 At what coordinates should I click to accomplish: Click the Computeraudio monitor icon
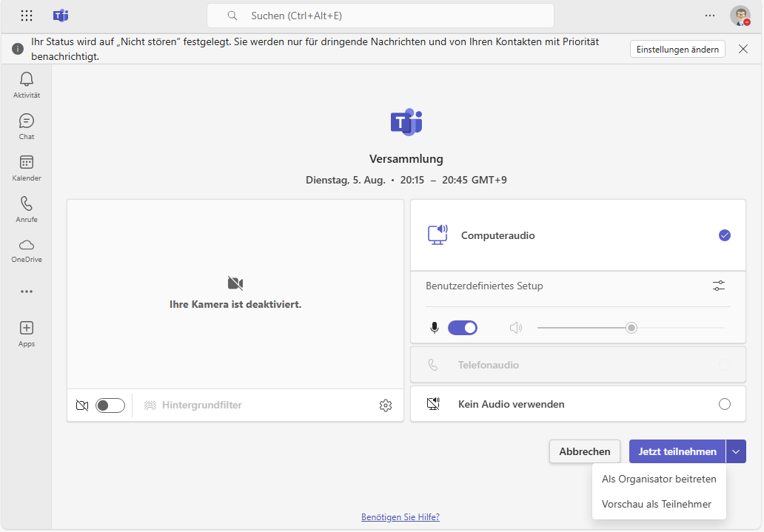[438, 235]
